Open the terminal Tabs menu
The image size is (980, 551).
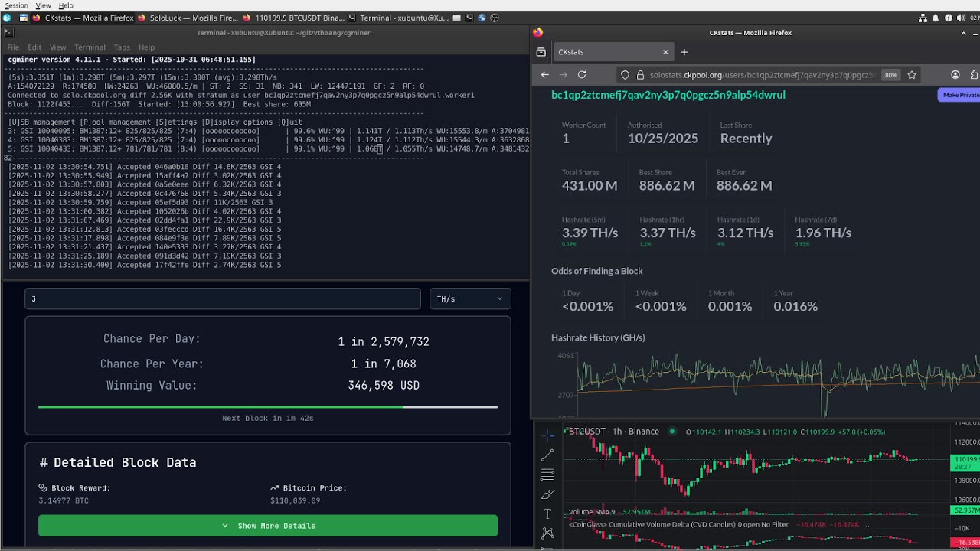122,47
